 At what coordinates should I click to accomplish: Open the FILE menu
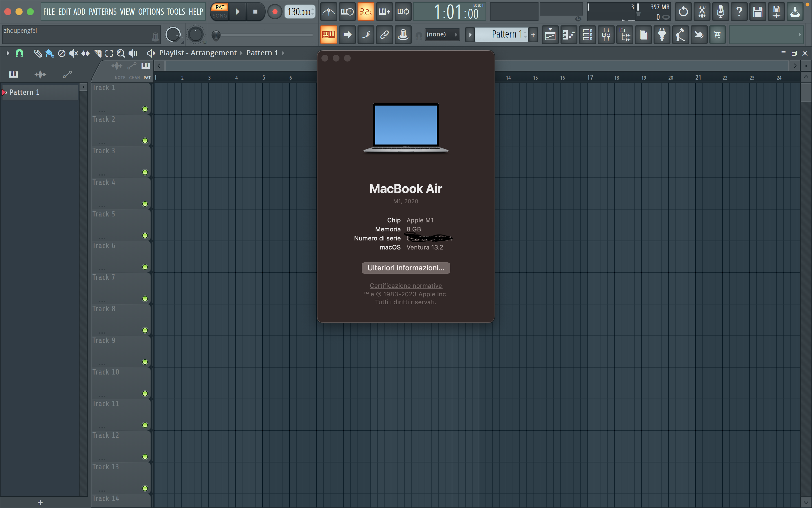click(x=49, y=12)
